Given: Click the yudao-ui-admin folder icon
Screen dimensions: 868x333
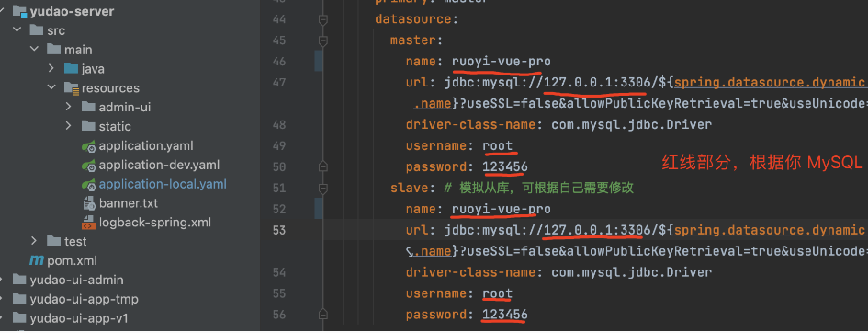Looking at the screenshot, I should pos(20,280).
